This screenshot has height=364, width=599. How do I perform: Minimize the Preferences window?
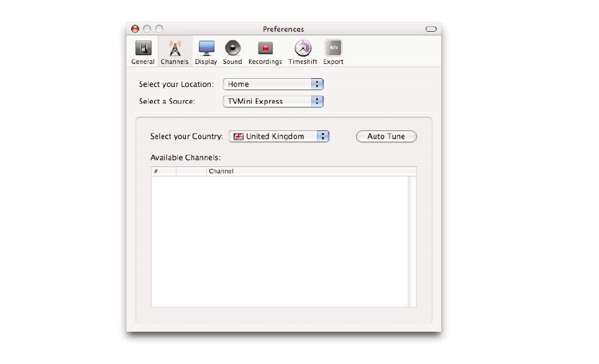point(147,29)
